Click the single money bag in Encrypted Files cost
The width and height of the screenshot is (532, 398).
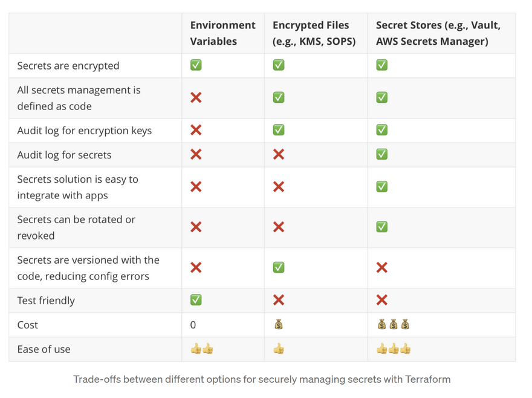[278, 325]
